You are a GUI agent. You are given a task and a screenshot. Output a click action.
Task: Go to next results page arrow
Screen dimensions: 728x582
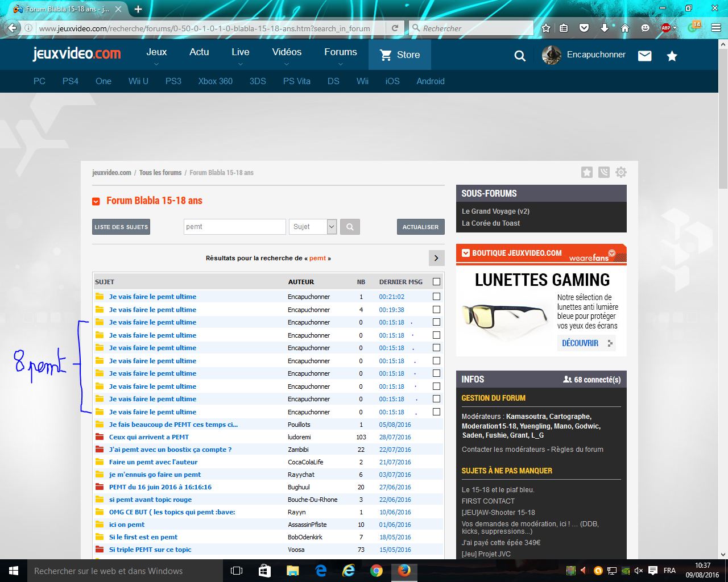coord(436,258)
